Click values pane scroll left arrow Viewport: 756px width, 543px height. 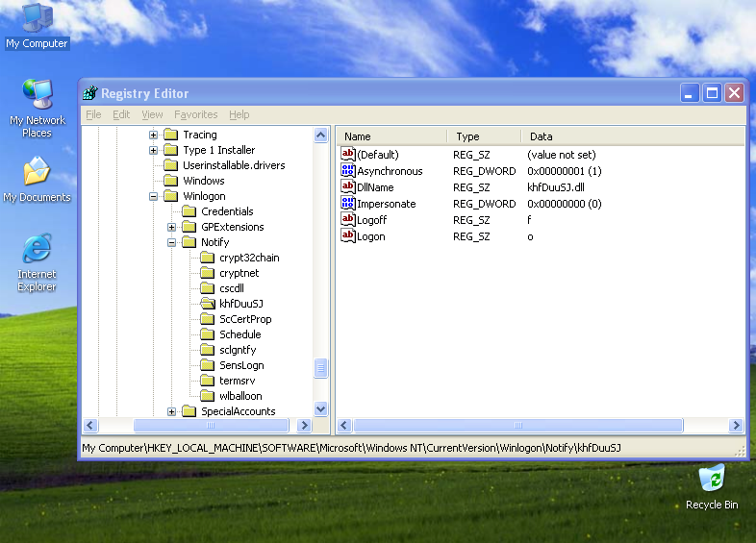[x=343, y=426]
